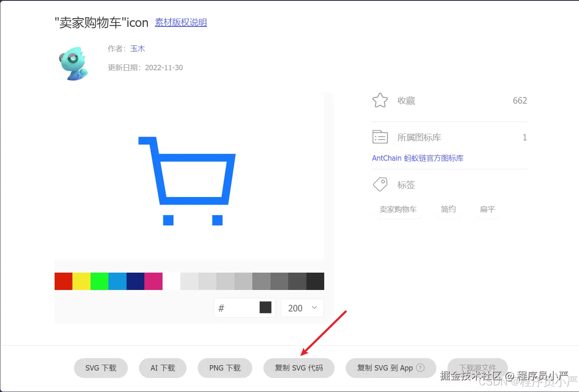
Task: Click the author's chameleon avatar
Action: coord(74,63)
